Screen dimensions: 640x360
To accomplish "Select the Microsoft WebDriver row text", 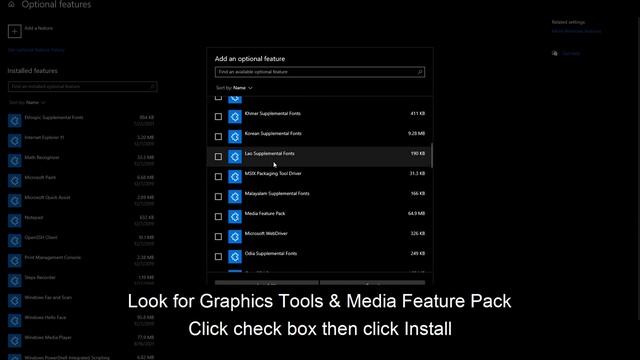I will click(266, 233).
